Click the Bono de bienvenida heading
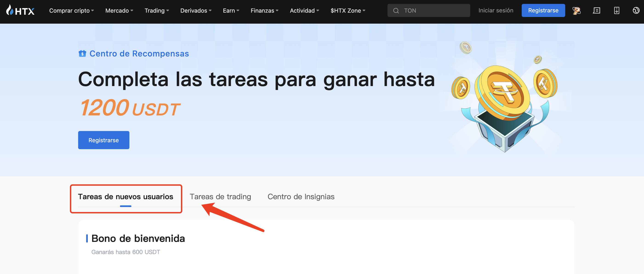 (138, 239)
